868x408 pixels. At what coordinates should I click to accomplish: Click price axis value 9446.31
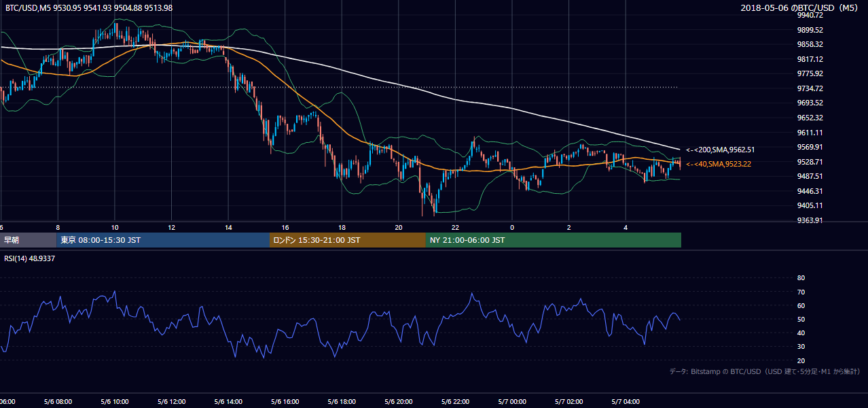click(x=810, y=191)
